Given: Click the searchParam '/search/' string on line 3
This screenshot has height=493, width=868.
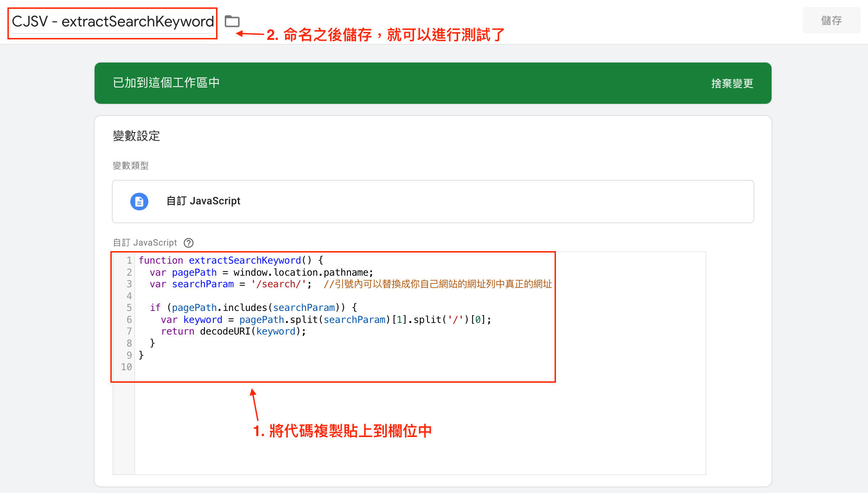Looking at the screenshot, I should (x=279, y=284).
